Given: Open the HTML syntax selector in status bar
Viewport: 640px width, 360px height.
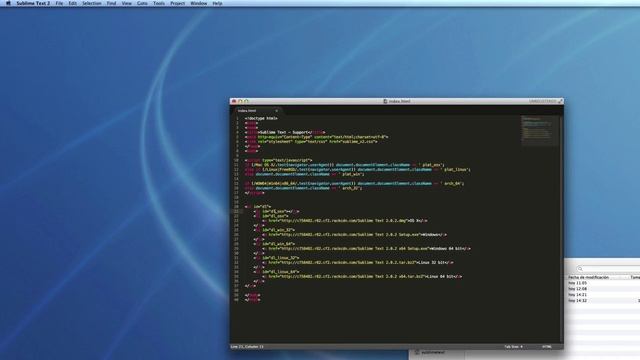Looking at the screenshot, I should [547, 347].
